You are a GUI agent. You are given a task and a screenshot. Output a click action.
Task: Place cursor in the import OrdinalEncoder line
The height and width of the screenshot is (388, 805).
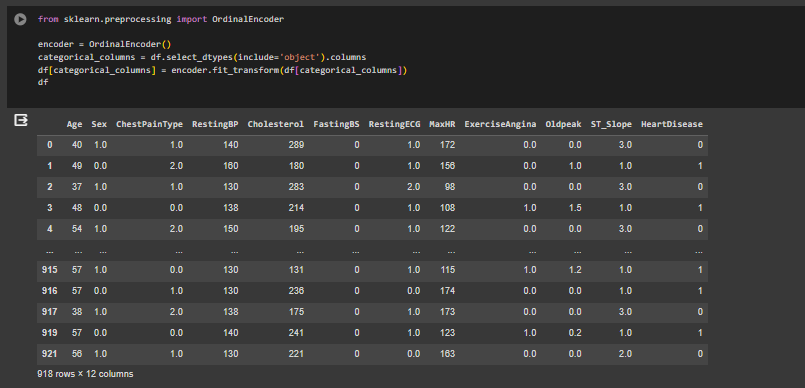161,20
